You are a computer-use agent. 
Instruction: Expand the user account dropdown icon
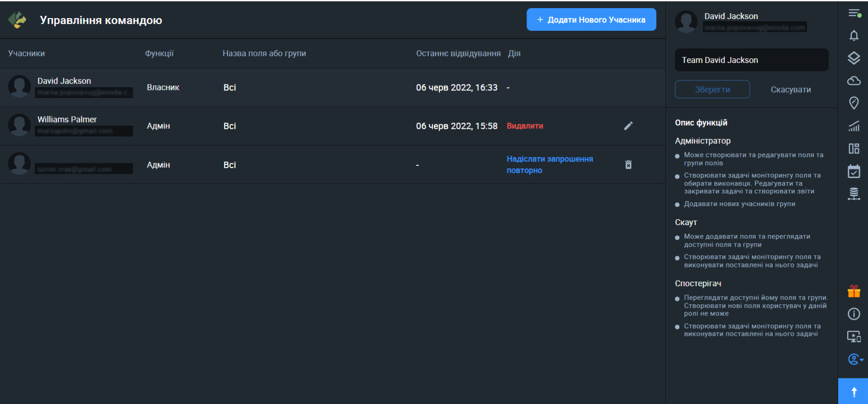click(855, 359)
